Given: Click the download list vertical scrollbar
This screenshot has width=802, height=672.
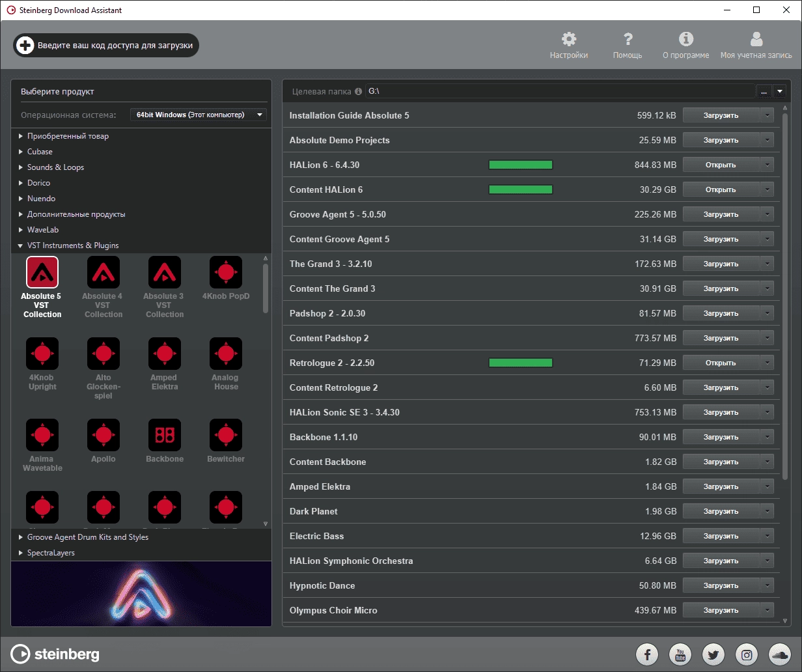Looking at the screenshot, I should click(x=784, y=296).
